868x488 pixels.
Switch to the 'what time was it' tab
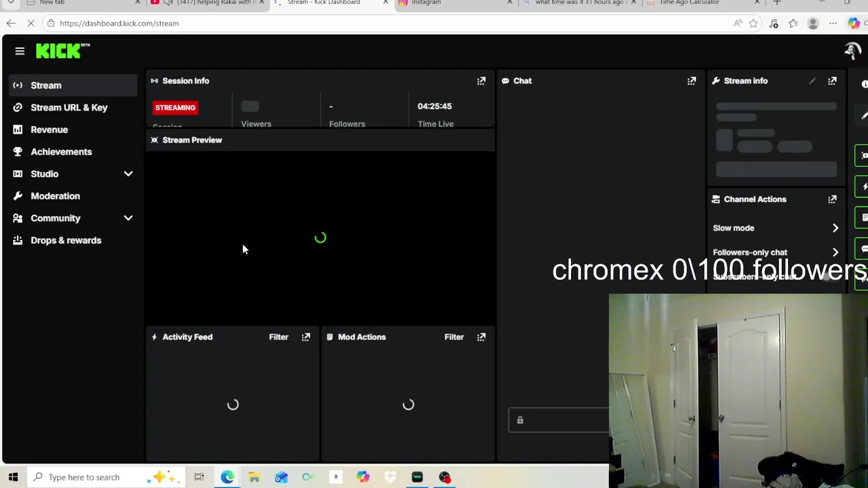pos(580,3)
